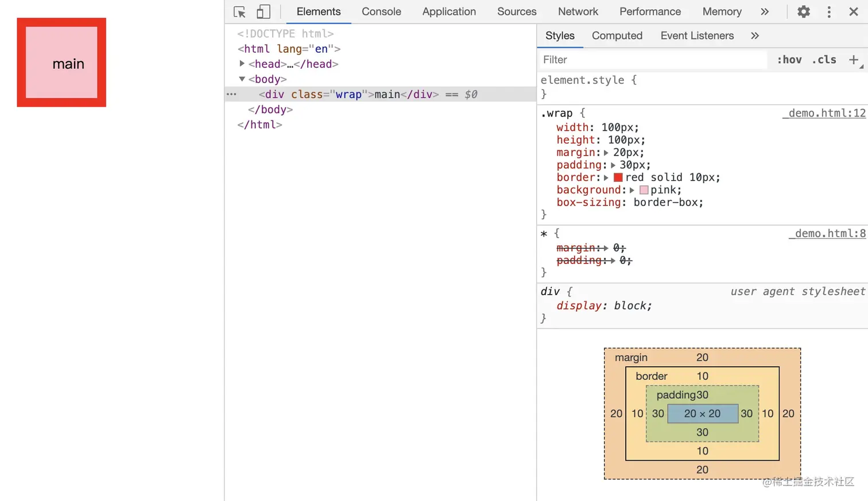The height and width of the screenshot is (501, 868).
Task: Click the 20 × 20 content box
Action: (702, 414)
